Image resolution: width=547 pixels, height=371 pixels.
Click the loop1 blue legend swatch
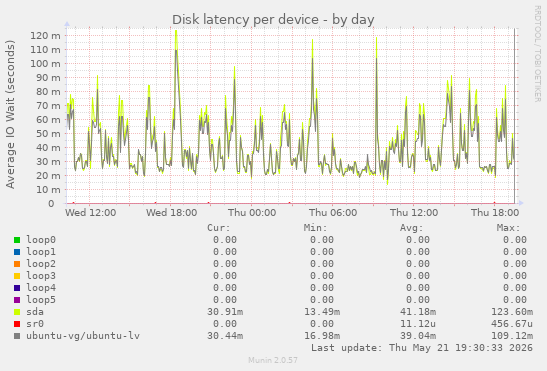17,252
